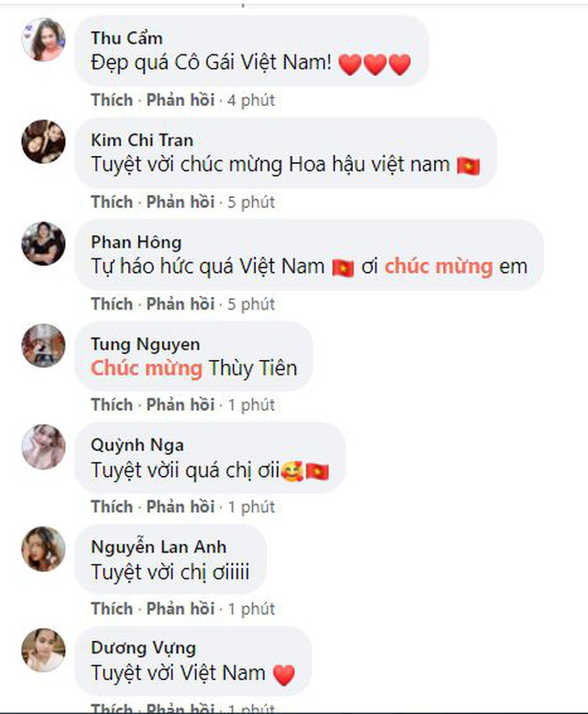This screenshot has height=714, width=588.
Task: Open Quỳnh Nga's profile avatar
Action: coord(44,447)
